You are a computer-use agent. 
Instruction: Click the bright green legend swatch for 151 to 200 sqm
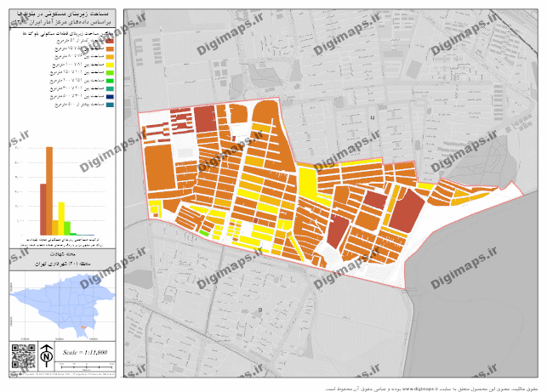click(x=110, y=81)
